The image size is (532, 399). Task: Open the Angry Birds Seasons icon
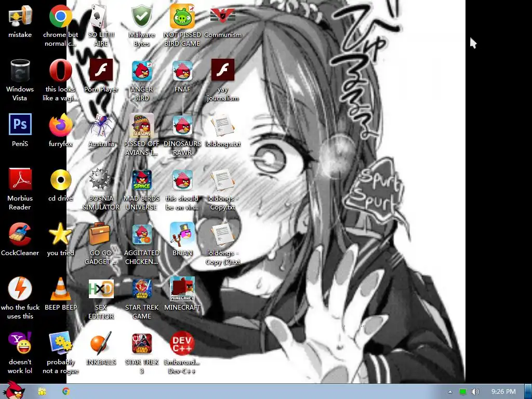click(x=141, y=125)
